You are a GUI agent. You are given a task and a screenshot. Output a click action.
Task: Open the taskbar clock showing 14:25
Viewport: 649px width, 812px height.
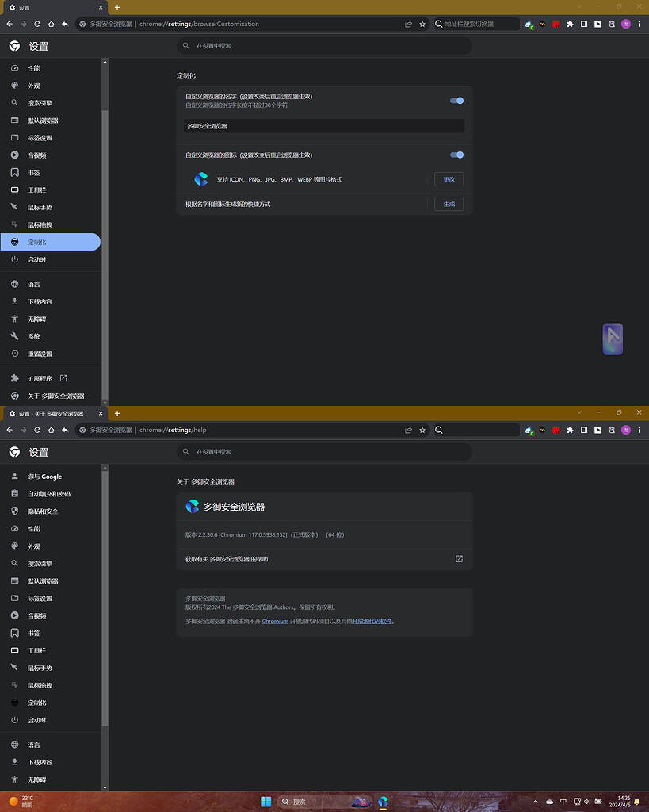(x=620, y=802)
